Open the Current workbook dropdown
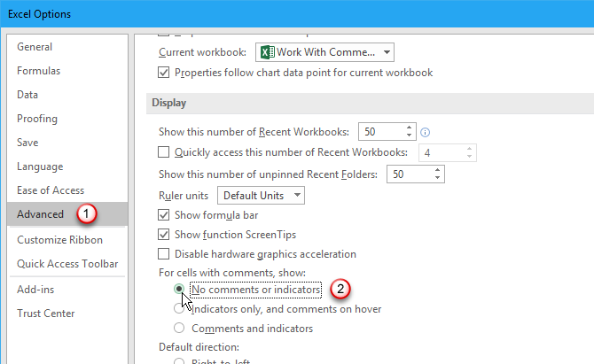Viewport: 594px width, 364px height. coord(387,52)
